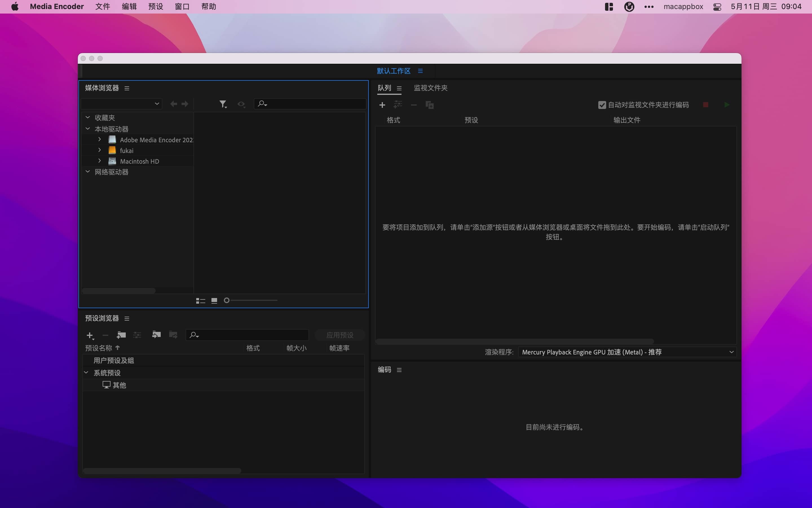
Task: Toggle 自动对监视文件夹进行编码 checkbox
Action: [602, 105]
